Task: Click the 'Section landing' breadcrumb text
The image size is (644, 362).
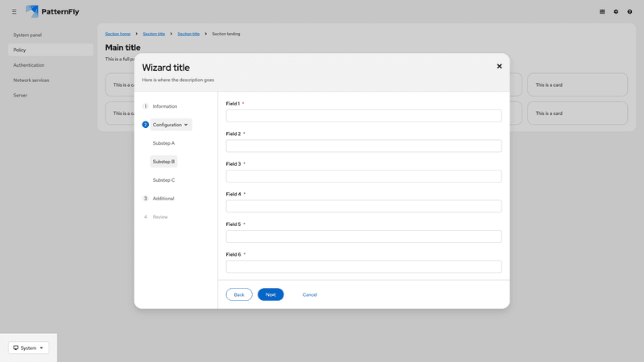Action: coord(226,34)
